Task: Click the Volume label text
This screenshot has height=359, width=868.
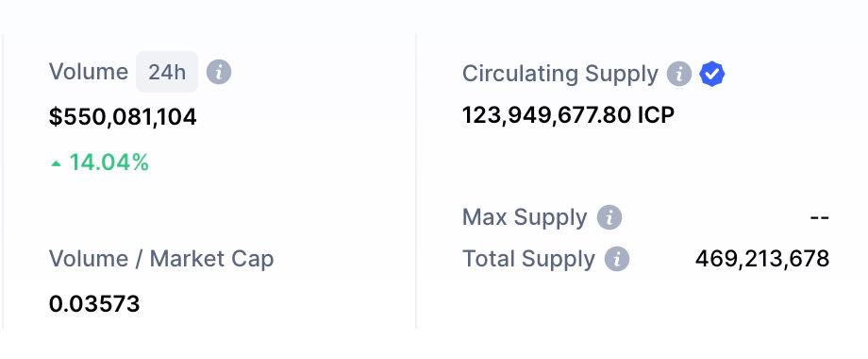Action: [x=88, y=72]
